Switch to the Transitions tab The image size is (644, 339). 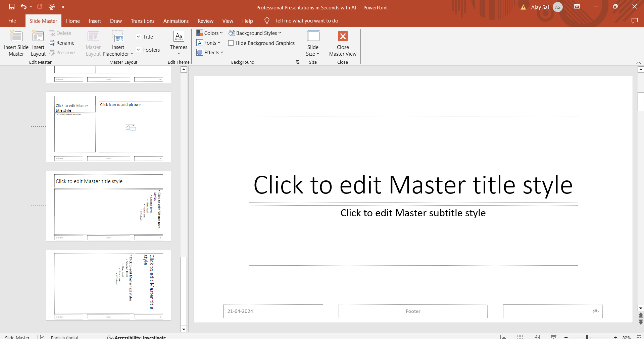tap(142, 21)
